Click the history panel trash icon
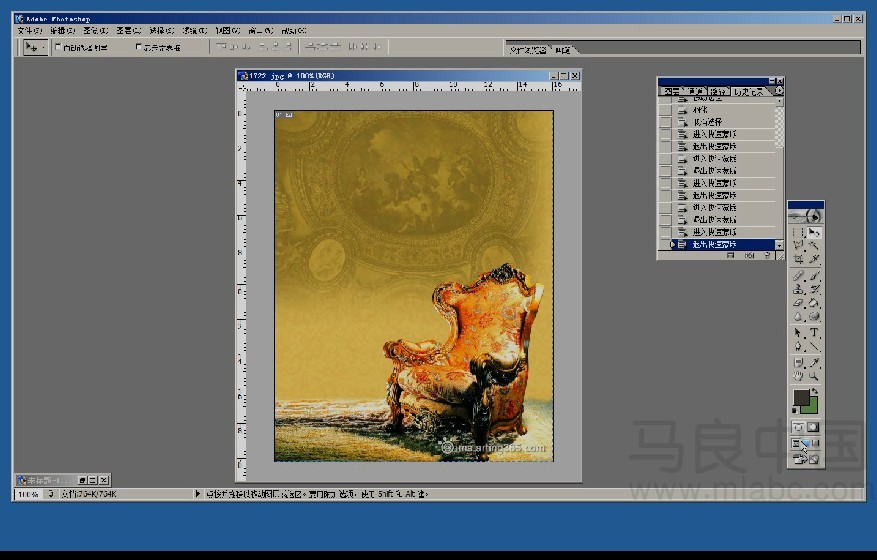The height and width of the screenshot is (560, 877). coord(767,256)
